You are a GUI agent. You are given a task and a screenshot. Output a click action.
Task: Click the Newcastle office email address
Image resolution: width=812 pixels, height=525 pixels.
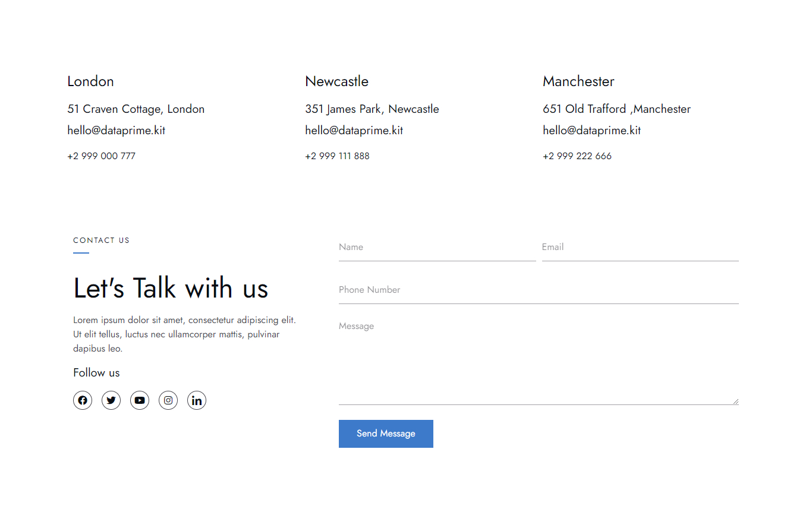point(354,131)
